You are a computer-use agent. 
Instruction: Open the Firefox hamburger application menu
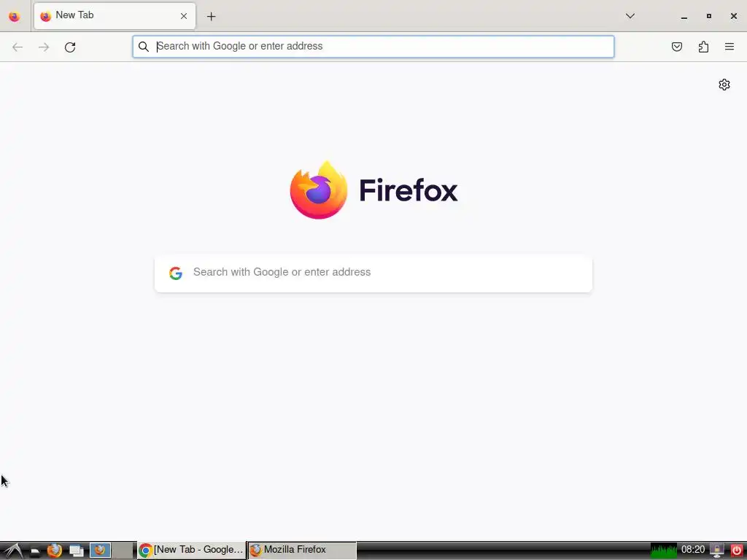pyautogui.click(x=729, y=47)
